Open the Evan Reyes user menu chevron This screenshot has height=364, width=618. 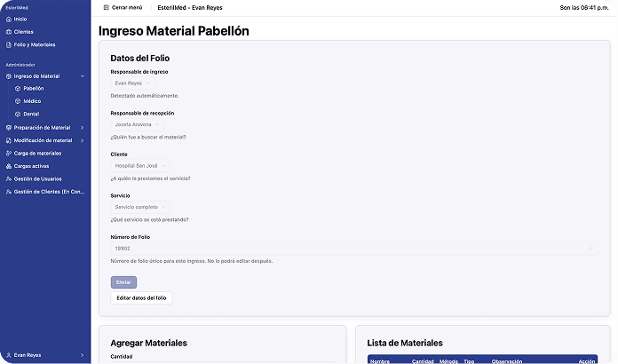click(83, 355)
